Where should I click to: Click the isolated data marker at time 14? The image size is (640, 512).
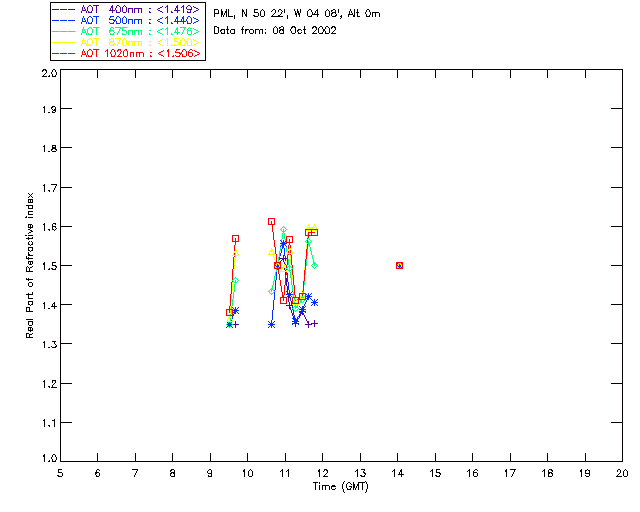399,265
